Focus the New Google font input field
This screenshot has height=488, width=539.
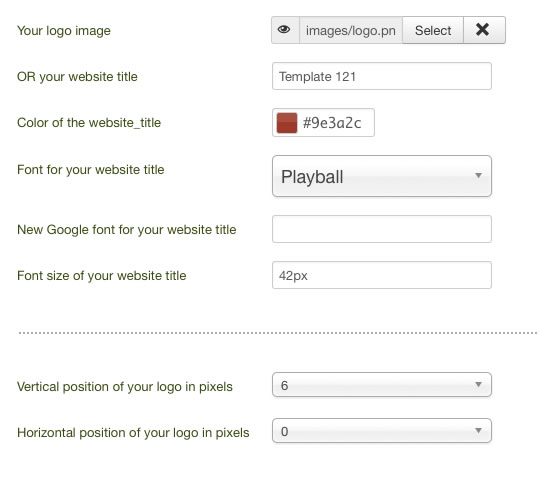tap(382, 229)
